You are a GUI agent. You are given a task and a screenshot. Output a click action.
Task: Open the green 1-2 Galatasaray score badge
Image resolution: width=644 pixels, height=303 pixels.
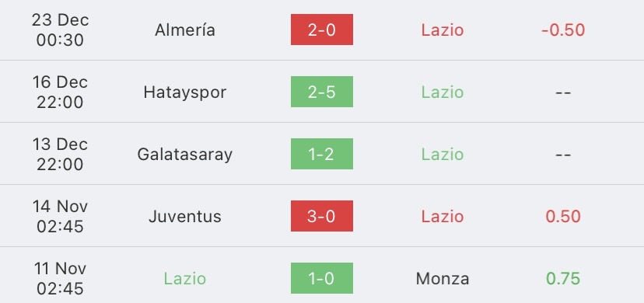321,154
